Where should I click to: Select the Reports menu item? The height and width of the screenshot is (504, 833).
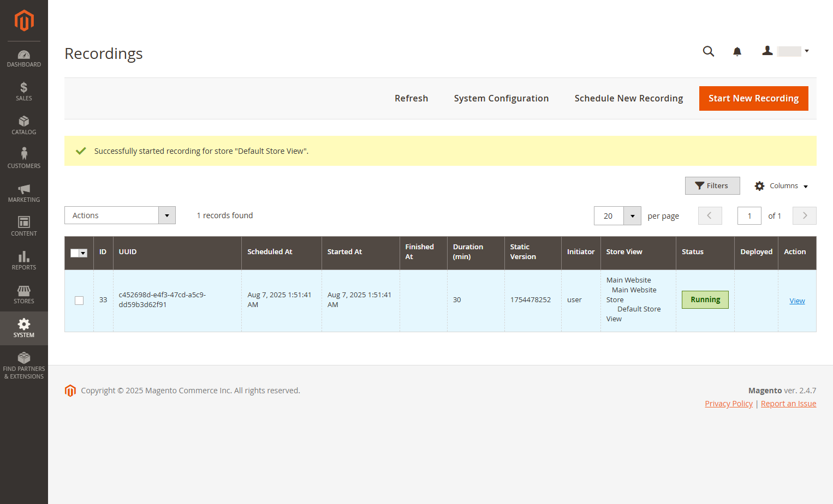pos(23,261)
